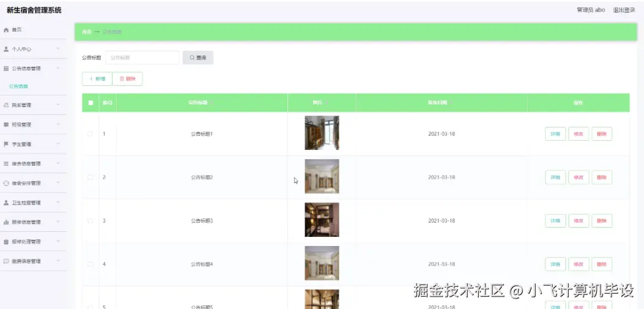
Task: Click the 报修信息管理 bar chart icon
Action: pos(6,222)
